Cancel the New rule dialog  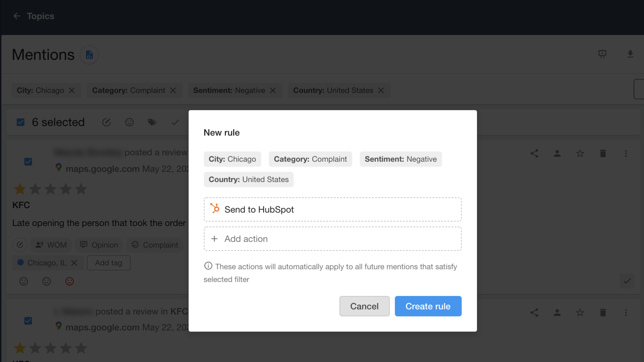click(x=364, y=306)
